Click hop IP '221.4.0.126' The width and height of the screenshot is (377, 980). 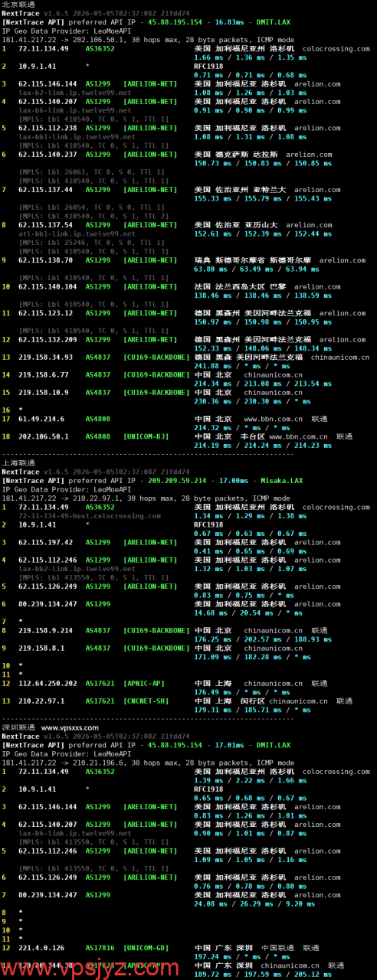pos(40,948)
